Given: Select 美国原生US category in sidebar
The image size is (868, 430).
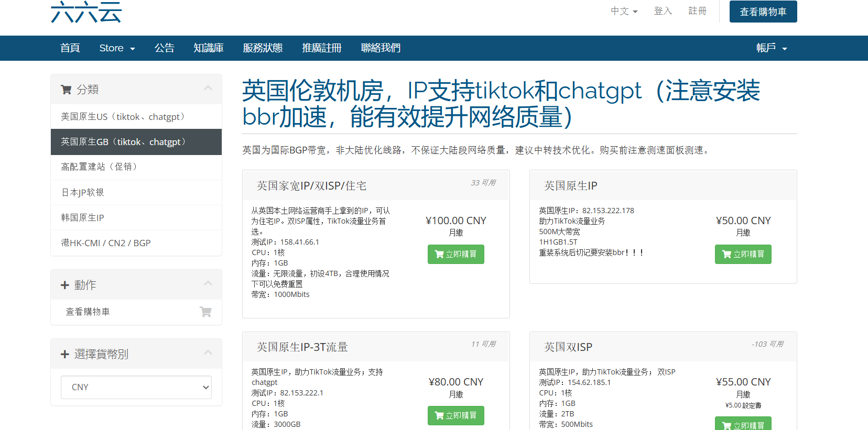Looking at the screenshot, I should click(x=123, y=117).
